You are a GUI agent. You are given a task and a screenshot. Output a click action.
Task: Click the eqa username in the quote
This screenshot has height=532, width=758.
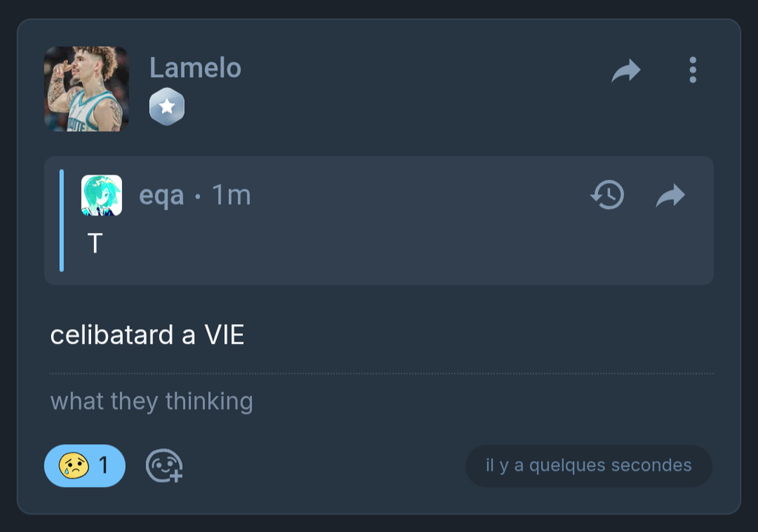coord(161,195)
